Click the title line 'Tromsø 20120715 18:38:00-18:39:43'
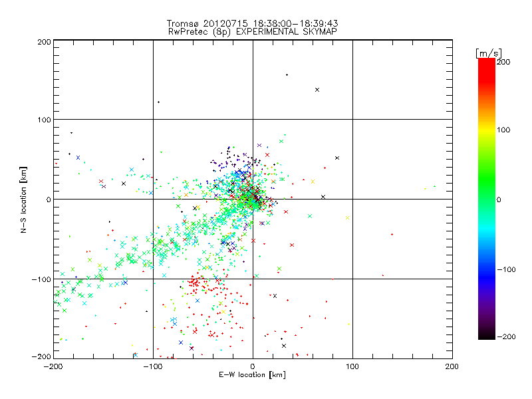 [x=252, y=23]
